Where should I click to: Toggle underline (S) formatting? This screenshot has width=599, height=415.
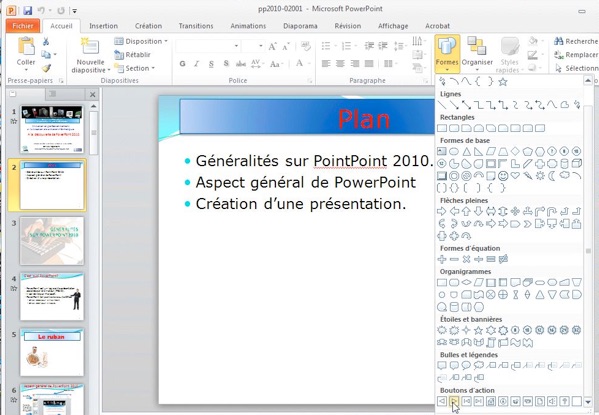click(x=211, y=64)
